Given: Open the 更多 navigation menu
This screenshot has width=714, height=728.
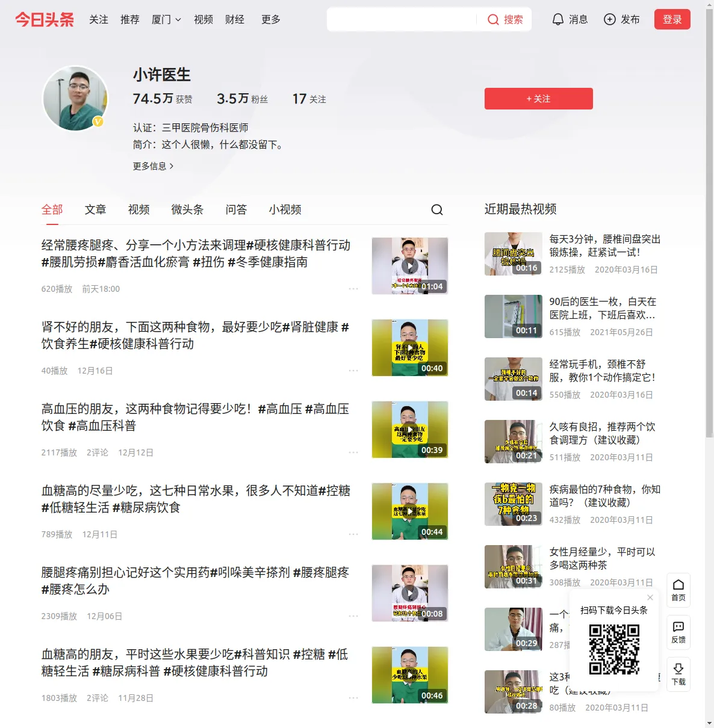Looking at the screenshot, I should (271, 19).
